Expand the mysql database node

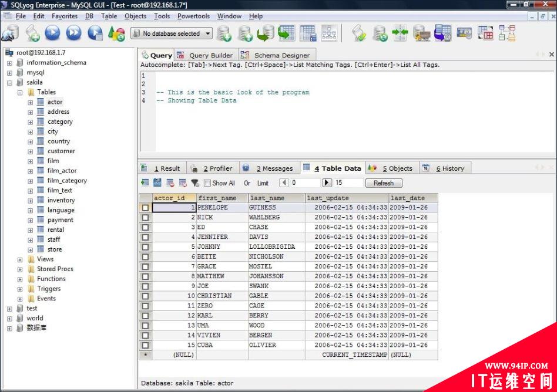9,73
